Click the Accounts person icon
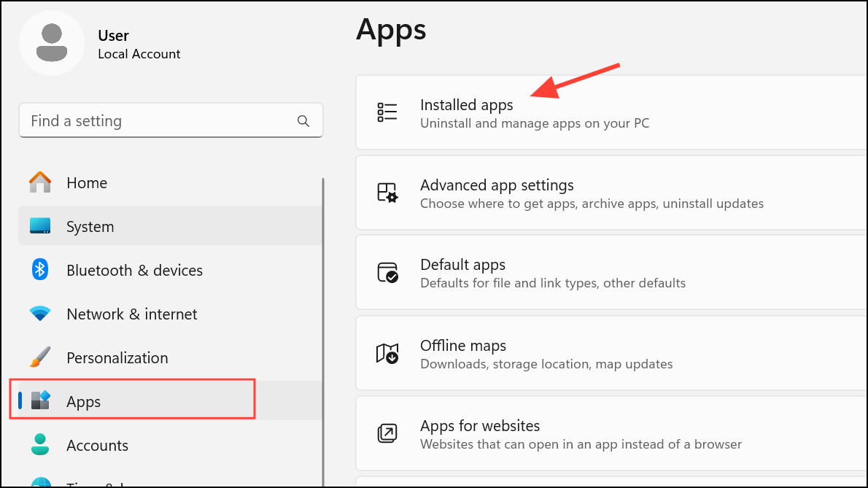This screenshot has height=488, width=868. (x=40, y=444)
